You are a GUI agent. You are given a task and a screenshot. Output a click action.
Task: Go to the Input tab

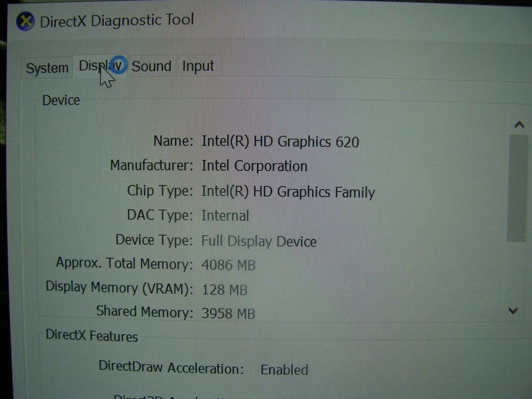click(198, 66)
